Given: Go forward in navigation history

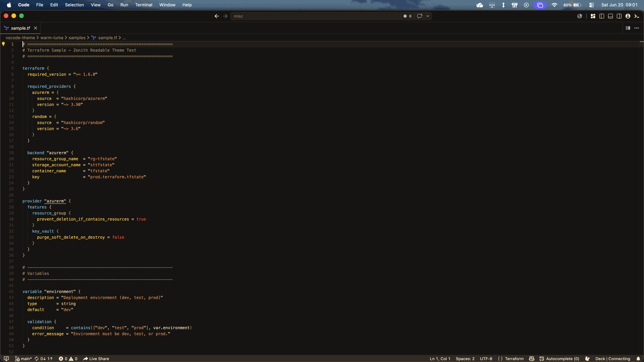Looking at the screenshot, I should (x=225, y=16).
